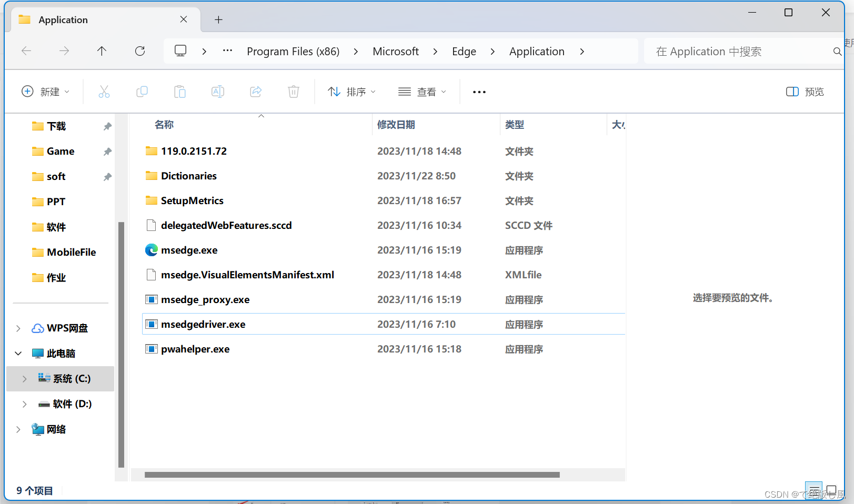Click the Edge breadcrumb
Viewport: 854px width, 504px height.
pos(464,52)
